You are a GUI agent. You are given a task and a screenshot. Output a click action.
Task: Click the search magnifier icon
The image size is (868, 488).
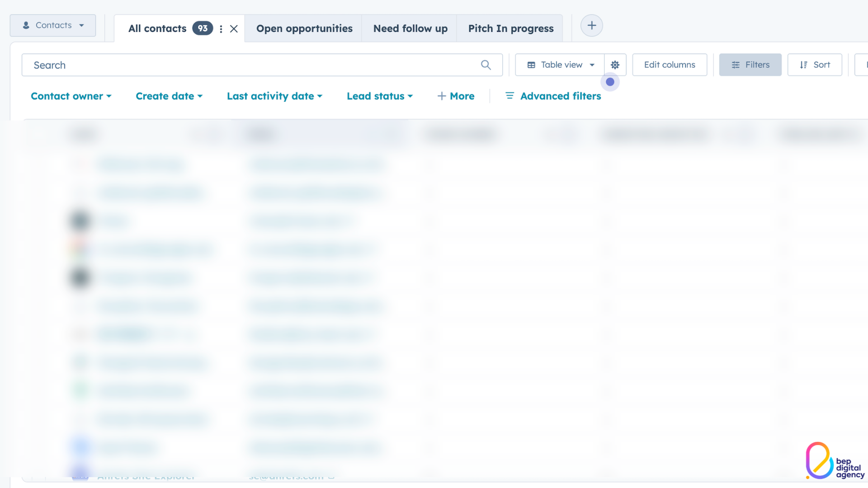click(486, 65)
